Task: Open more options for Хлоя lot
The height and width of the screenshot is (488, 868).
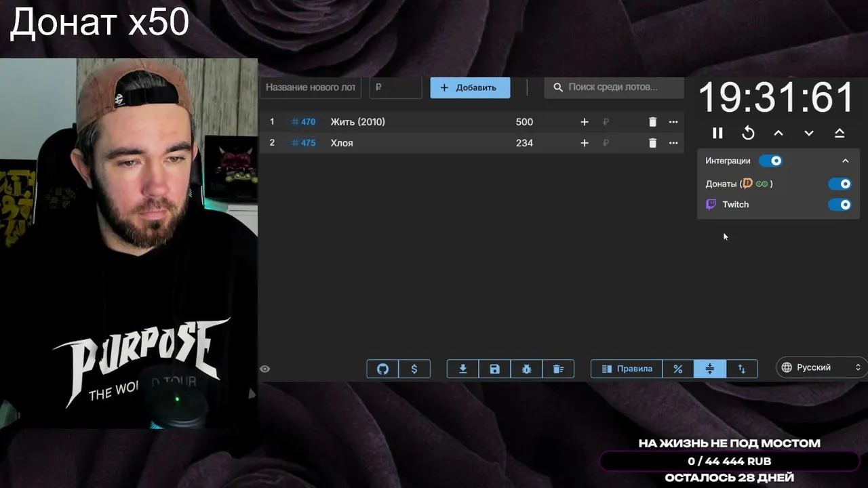Action: [x=673, y=143]
